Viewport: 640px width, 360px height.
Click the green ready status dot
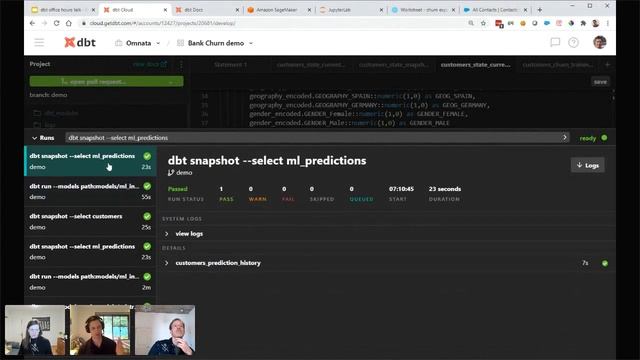(604, 138)
